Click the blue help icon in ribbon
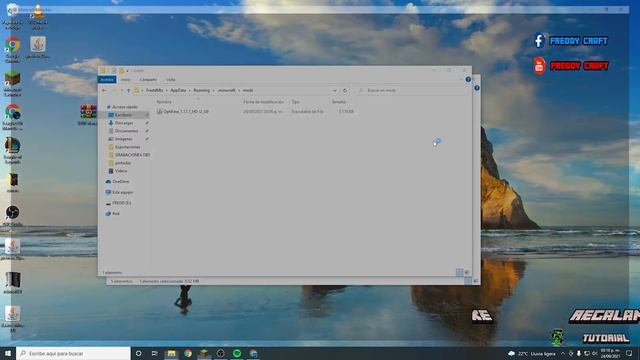The image size is (640, 360). pyautogui.click(x=468, y=80)
